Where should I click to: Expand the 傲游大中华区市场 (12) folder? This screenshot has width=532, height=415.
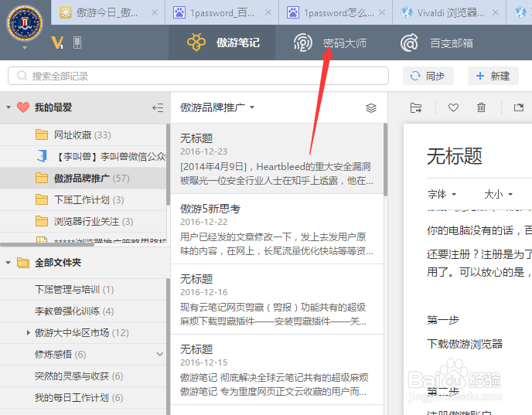[29, 332]
